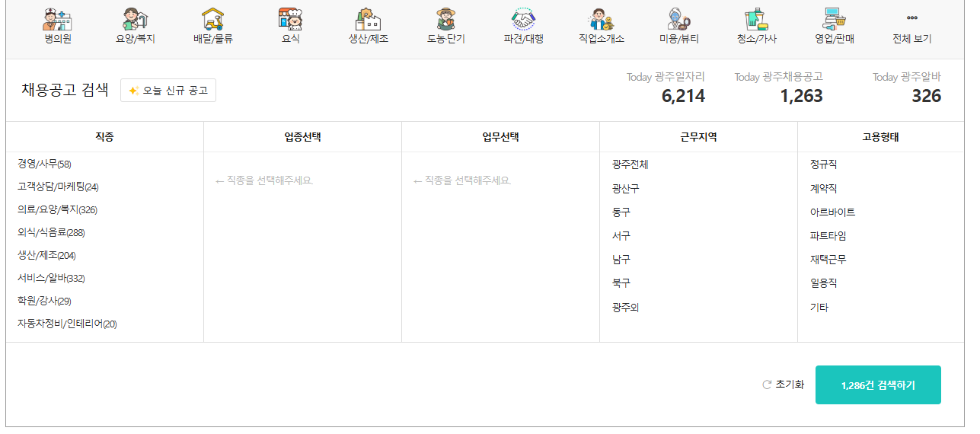This screenshot has height=434, width=980.
Task: Choose the 도농·단기 farmer icon
Action: pos(446,19)
